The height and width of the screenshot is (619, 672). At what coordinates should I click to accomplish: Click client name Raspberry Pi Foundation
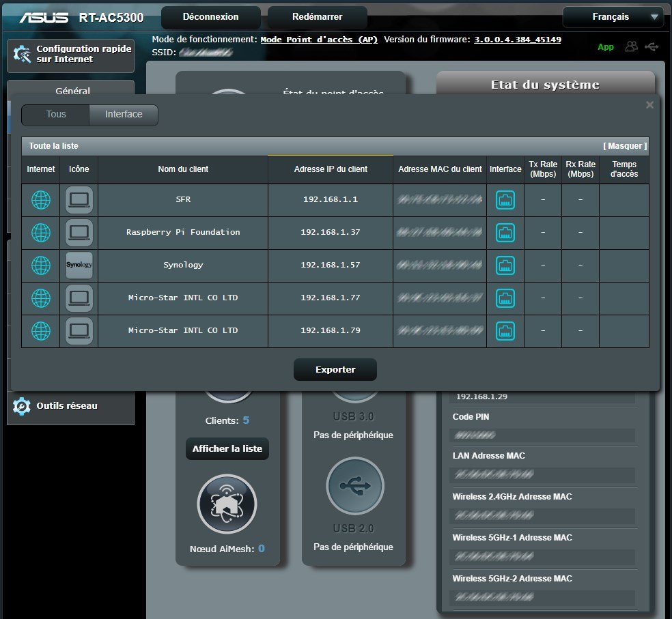point(183,232)
